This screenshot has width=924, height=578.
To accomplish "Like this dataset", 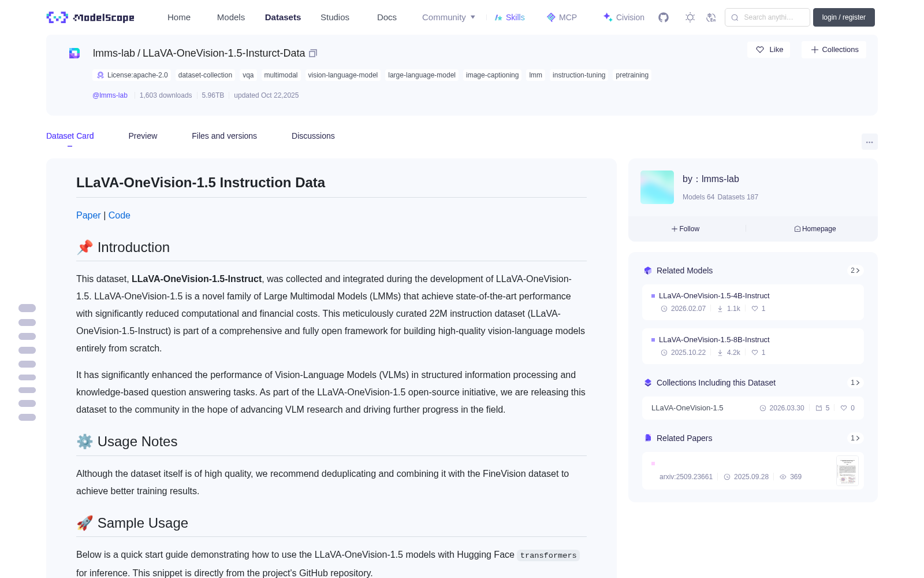I will 769,50.
